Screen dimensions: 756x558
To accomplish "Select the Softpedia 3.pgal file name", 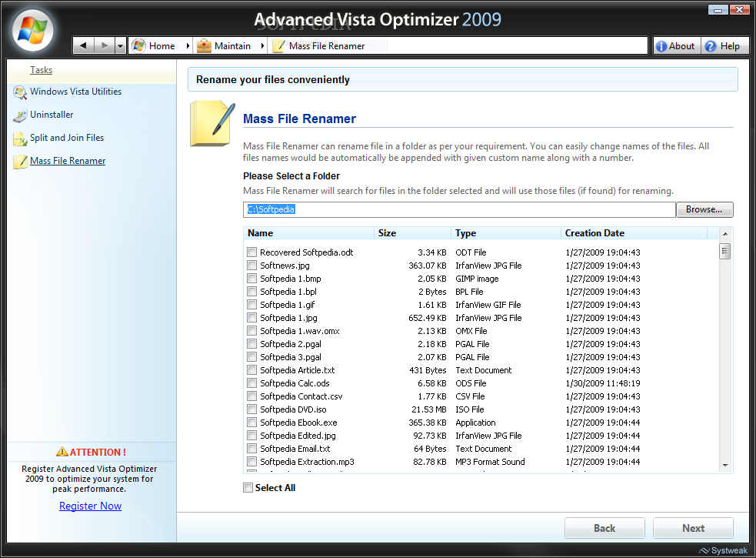I will tap(291, 356).
